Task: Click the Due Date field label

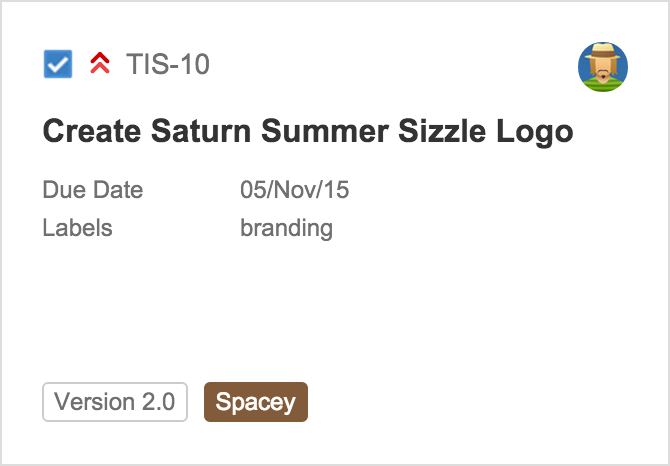Action: (x=93, y=190)
